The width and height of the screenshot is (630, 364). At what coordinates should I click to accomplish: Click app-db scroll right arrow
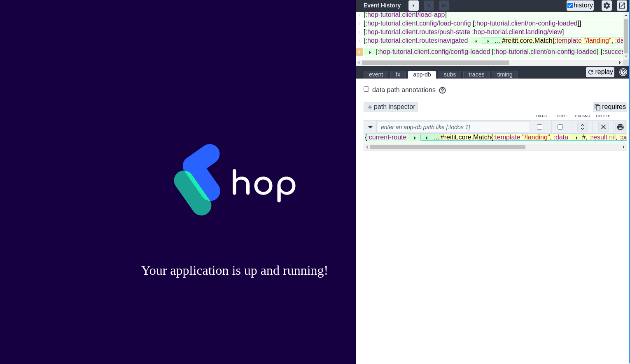tap(624, 147)
